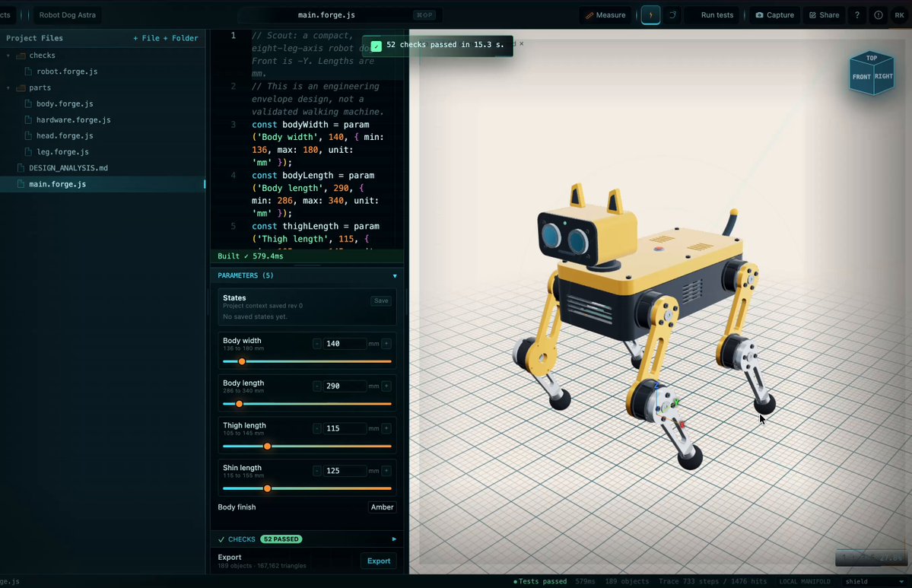912x588 pixels.
Task: Click Tests passed status indicator
Action: coord(540,582)
